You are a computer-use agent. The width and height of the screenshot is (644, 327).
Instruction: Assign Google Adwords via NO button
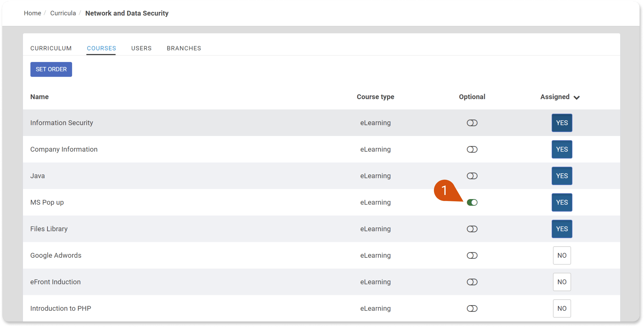click(x=562, y=255)
